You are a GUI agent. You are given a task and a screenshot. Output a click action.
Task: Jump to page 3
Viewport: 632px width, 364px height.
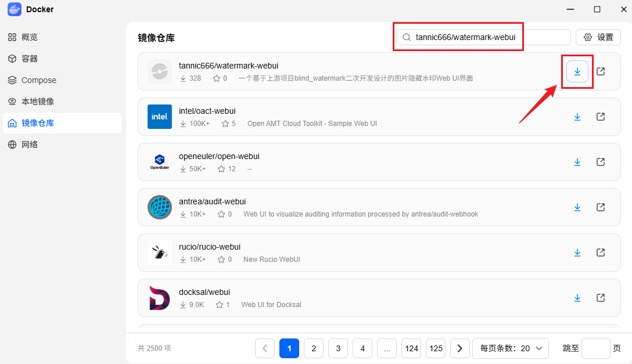click(338, 348)
